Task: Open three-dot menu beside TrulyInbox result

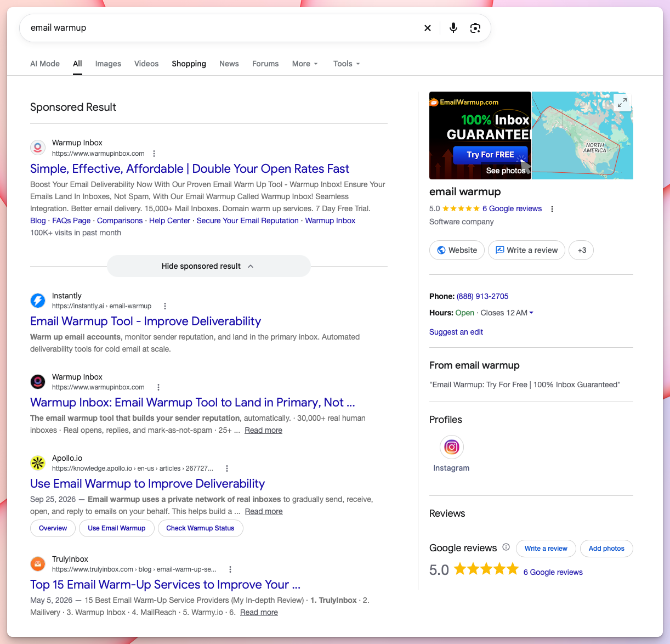Action: [x=230, y=569]
